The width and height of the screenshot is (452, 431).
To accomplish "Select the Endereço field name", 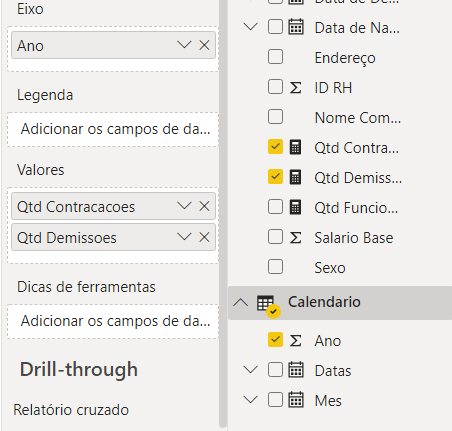I will click(345, 58).
